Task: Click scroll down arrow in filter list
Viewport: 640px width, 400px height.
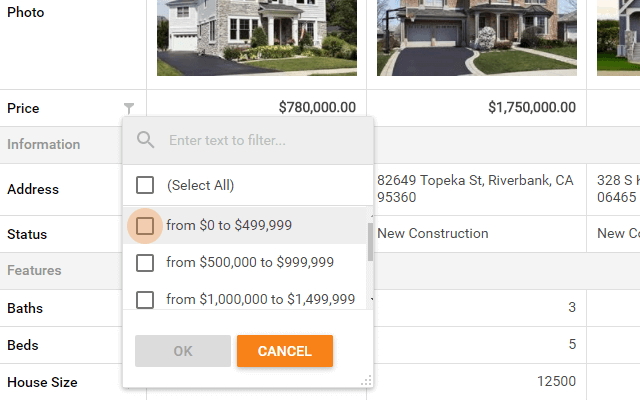Action: pyautogui.click(x=371, y=299)
